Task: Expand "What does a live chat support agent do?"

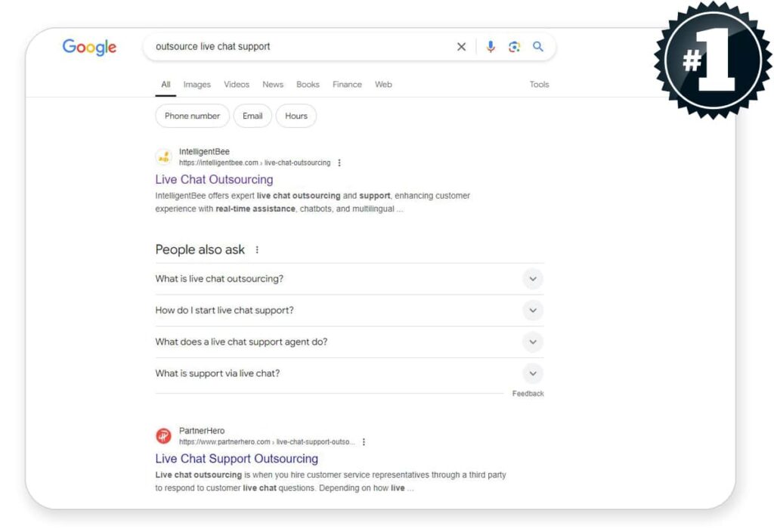Action: click(x=532, y=342)
